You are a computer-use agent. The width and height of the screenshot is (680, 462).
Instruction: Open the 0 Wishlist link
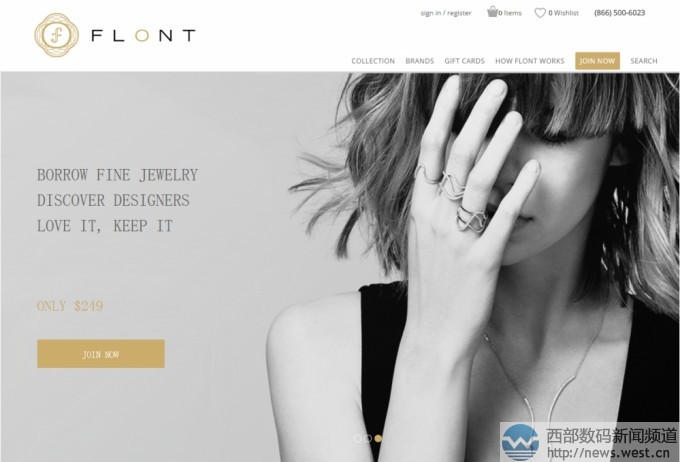point(563,13)
